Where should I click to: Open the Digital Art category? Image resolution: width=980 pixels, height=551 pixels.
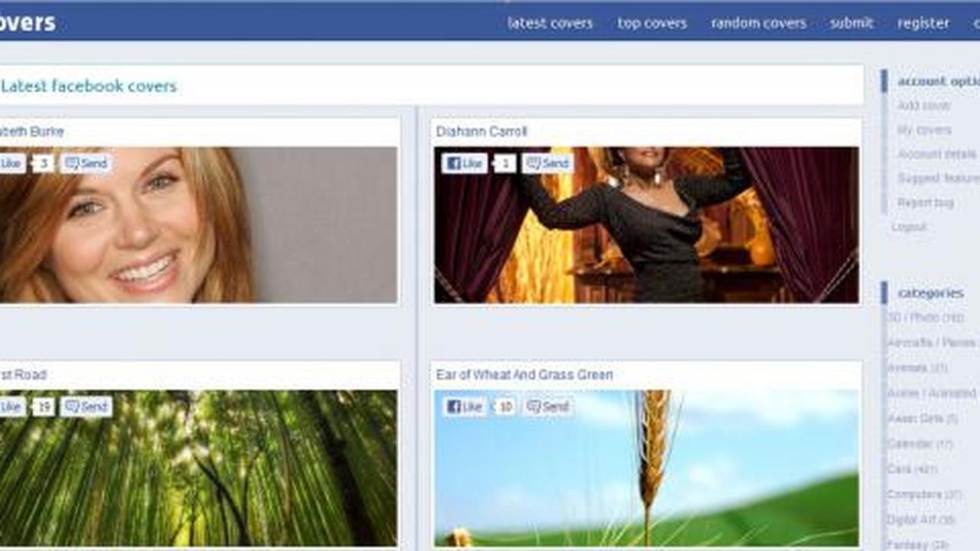[x=921, y=520]
